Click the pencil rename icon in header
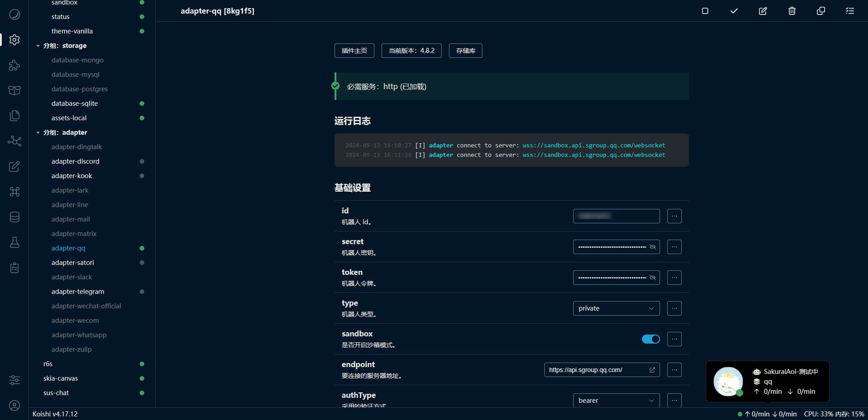This screenshot has width=868, height=420. pyautogui.click(x=763, y=11)
